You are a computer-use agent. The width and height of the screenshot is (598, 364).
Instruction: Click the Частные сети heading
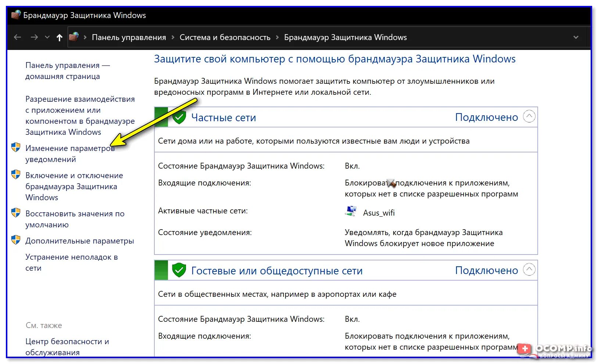click(223, 118)
